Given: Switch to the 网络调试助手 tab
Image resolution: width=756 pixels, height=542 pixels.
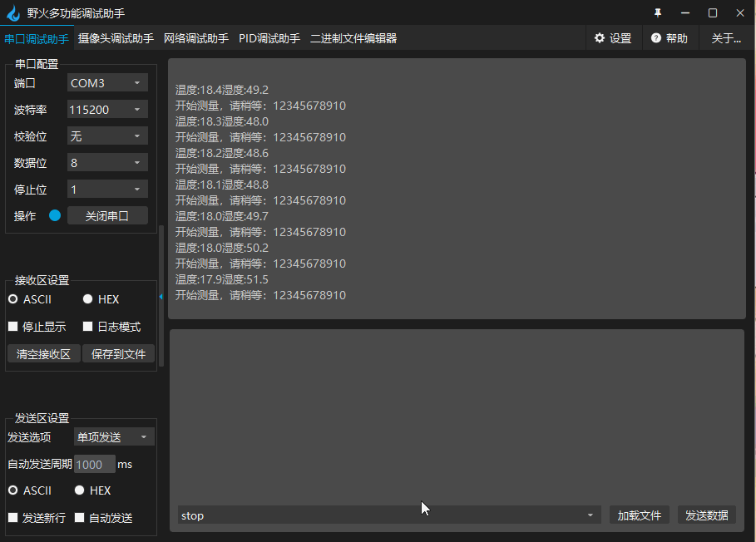Looking at the screenshot, I should (196, 38).
